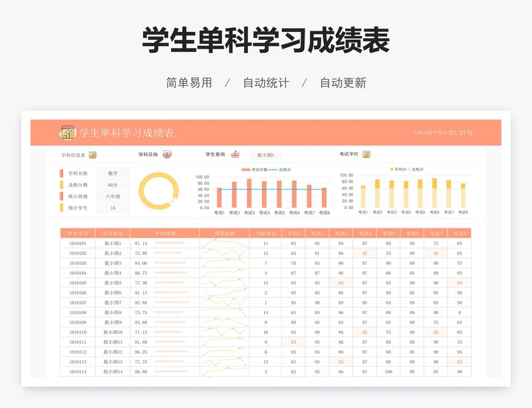
Task: Click the 学科当前平均分 82.37分 text
Action: (443, 133)
